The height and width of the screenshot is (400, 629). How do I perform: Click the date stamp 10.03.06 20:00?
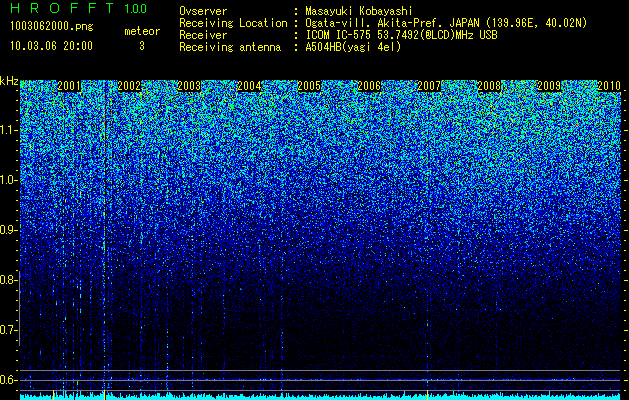coord(51,46)
